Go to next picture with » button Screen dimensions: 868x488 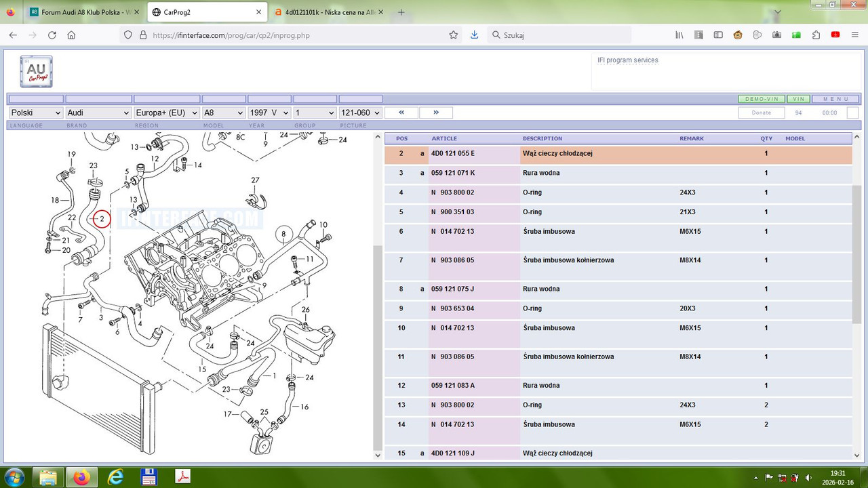click(x=436, y=113)
